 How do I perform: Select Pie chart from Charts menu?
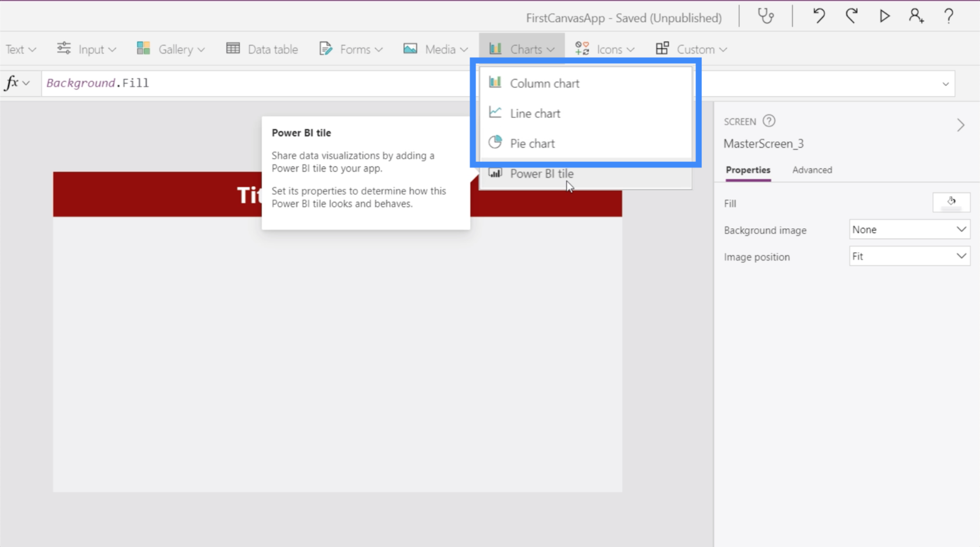[586, 143]
